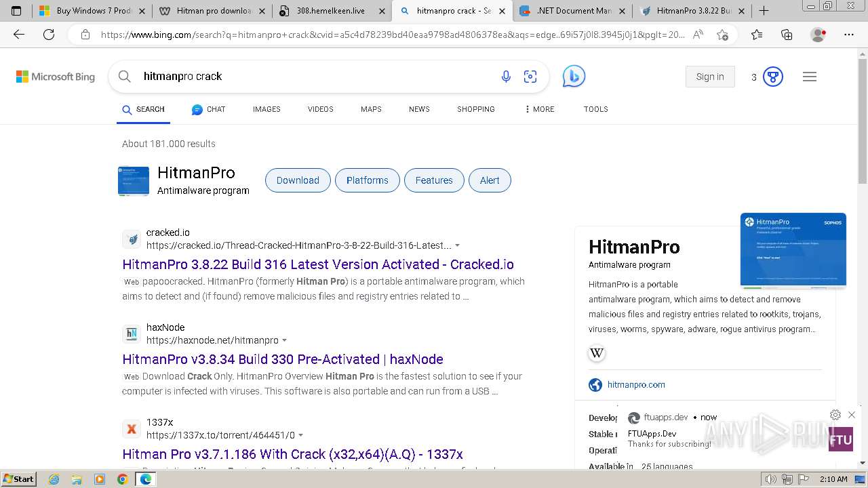Click the notification settings gear icon
This screenshot has height=488, width=868.
pos(835,415)
